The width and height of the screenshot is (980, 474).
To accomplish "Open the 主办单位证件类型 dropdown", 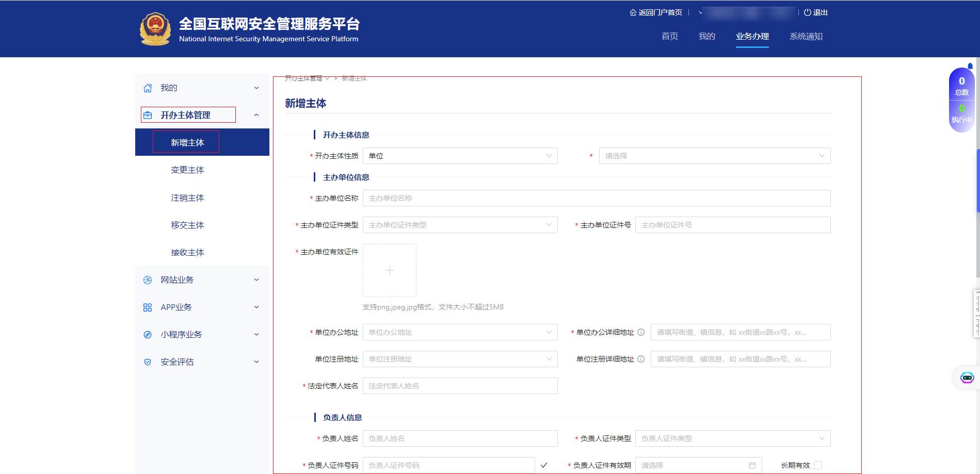I will pyautogui.click(x=460, y=225).
